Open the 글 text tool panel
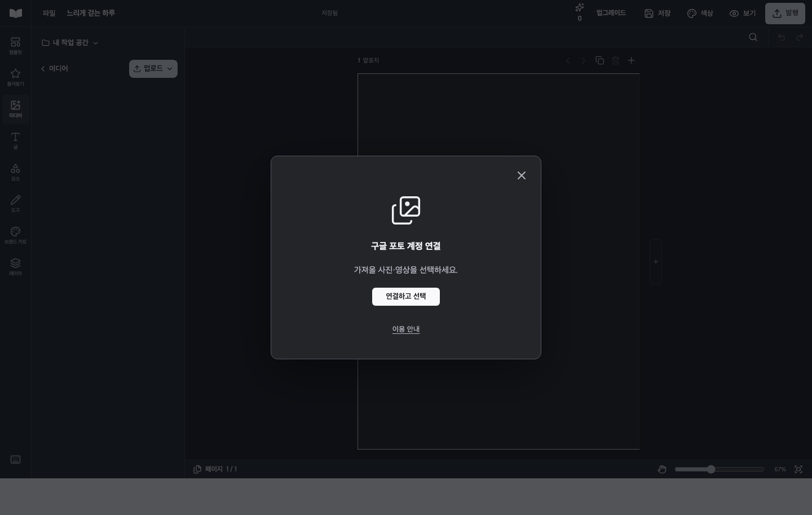812x515 pixels. pyautogui.click(x=15, y=141)
